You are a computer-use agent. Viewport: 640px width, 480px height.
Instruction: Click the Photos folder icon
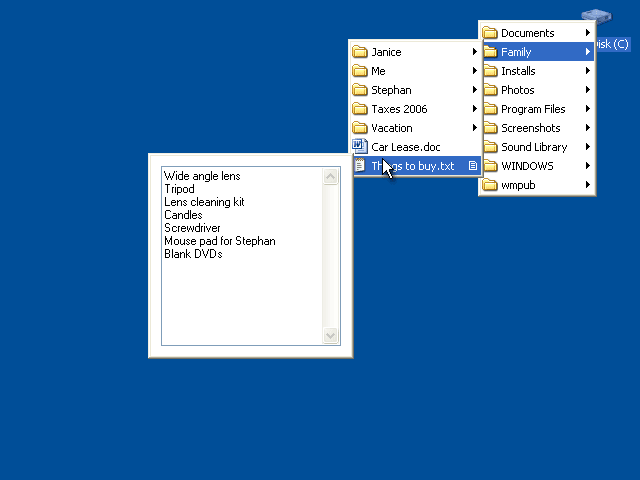click(x=490, y=90)
